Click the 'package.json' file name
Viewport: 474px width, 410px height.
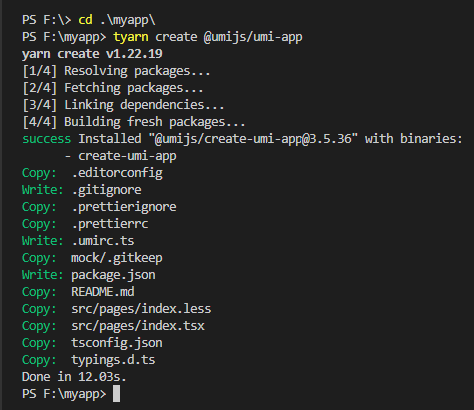(113, 275)
